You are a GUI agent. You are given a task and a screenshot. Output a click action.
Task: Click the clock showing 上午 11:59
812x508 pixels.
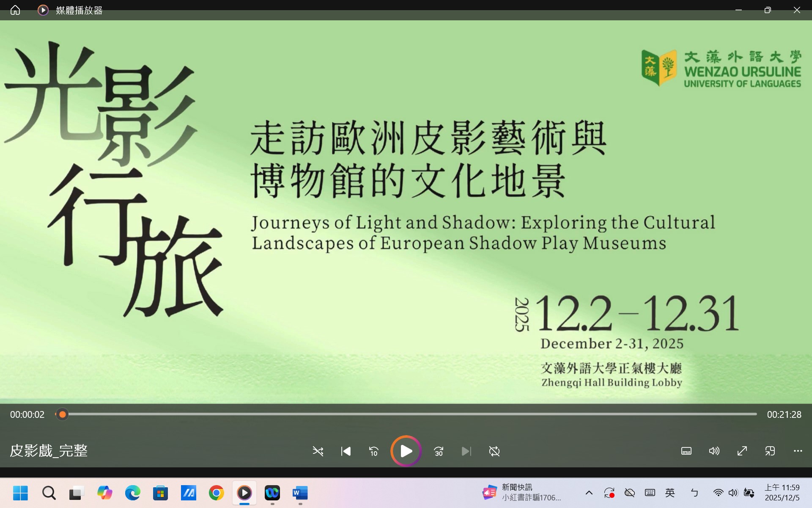pos(782,493)
